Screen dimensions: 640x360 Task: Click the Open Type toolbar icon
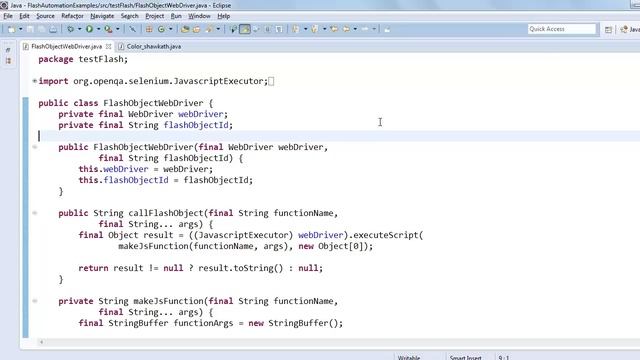point(185,29)
